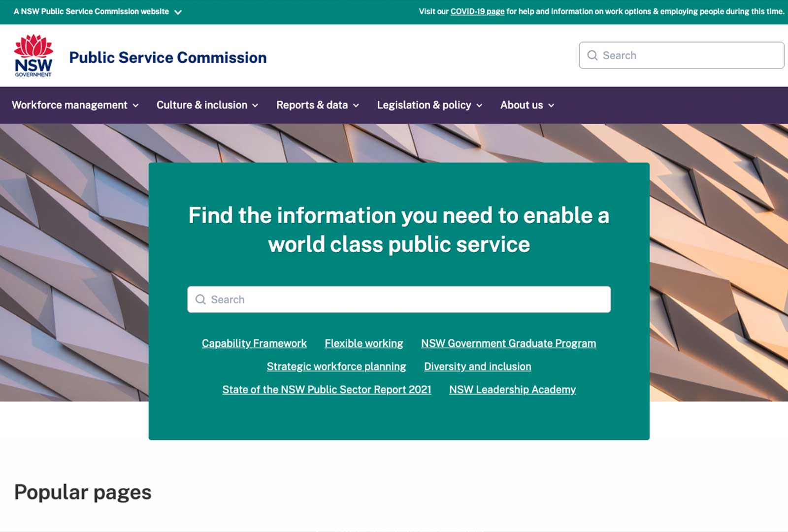Image resolution: width=788 pixels, height=532 pixels.
Task: Click the Public Service Commission site title
Action: [x=167, y=57]
